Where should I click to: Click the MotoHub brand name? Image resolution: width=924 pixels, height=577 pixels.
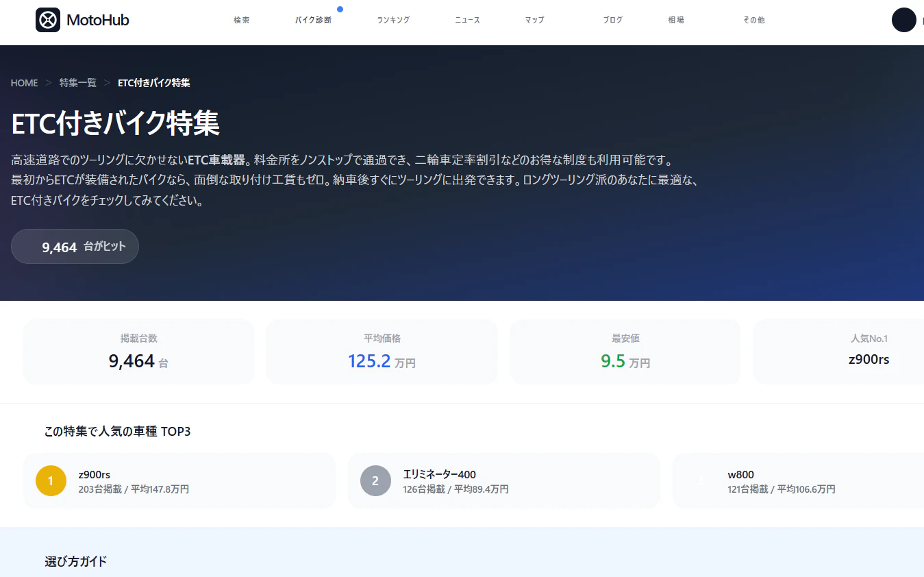tap(98, 21)
